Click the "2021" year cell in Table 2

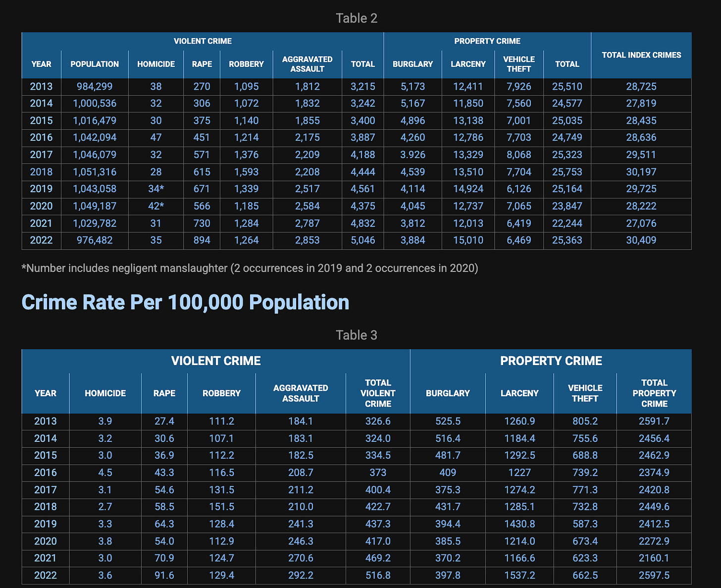pos(41,223)
